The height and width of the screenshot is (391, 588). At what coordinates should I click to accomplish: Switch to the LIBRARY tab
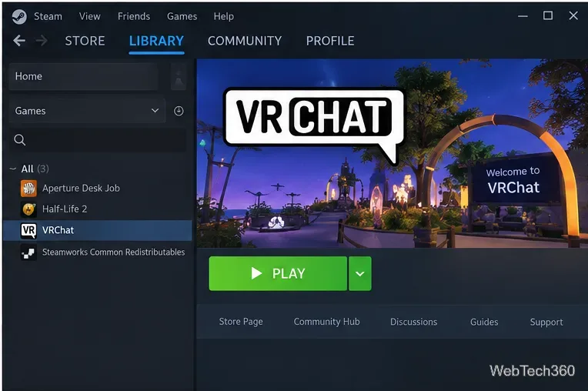(156, 41)
